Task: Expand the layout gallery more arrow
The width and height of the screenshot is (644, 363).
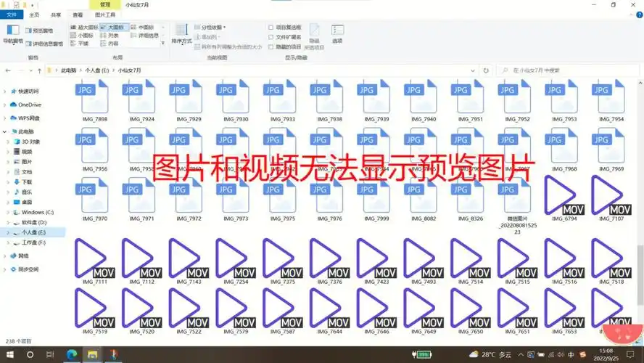Action: coord(163,43)
